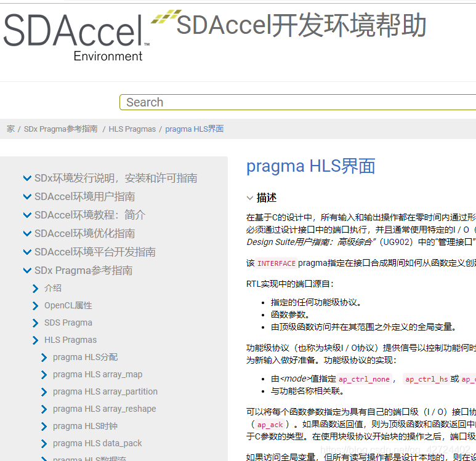Click the INTERFACE code keyword
The image size is (476, 461).
[x=276, y=263]
